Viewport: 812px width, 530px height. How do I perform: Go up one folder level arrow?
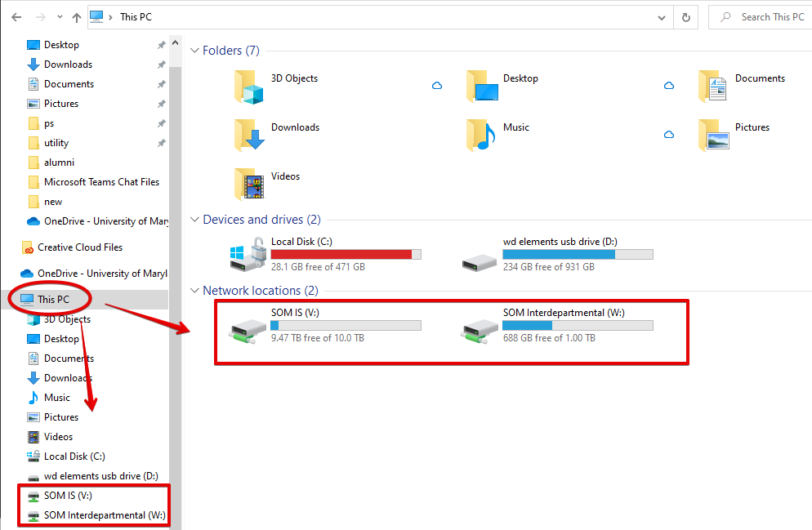click(x=76, y=17)
